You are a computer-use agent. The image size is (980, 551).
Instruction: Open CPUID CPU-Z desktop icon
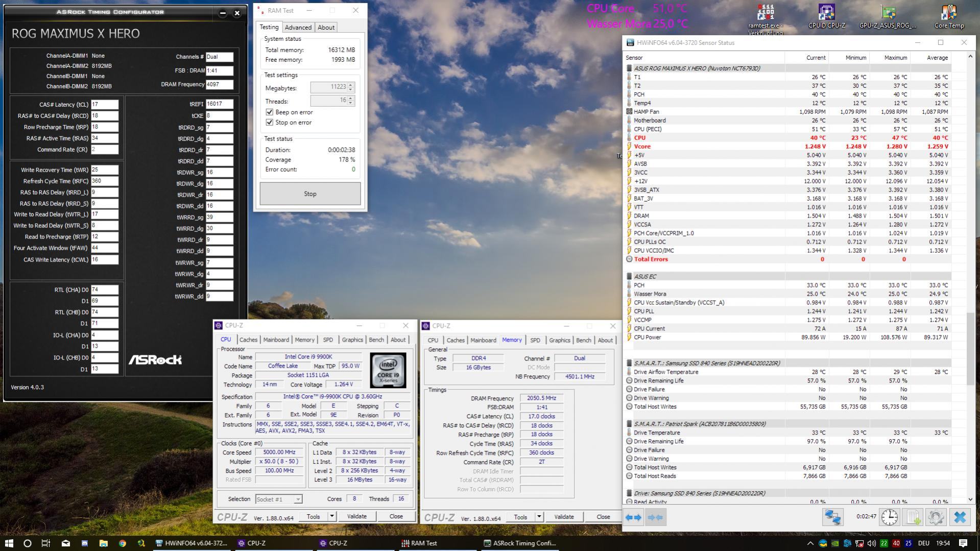click(x=826, y=16)
